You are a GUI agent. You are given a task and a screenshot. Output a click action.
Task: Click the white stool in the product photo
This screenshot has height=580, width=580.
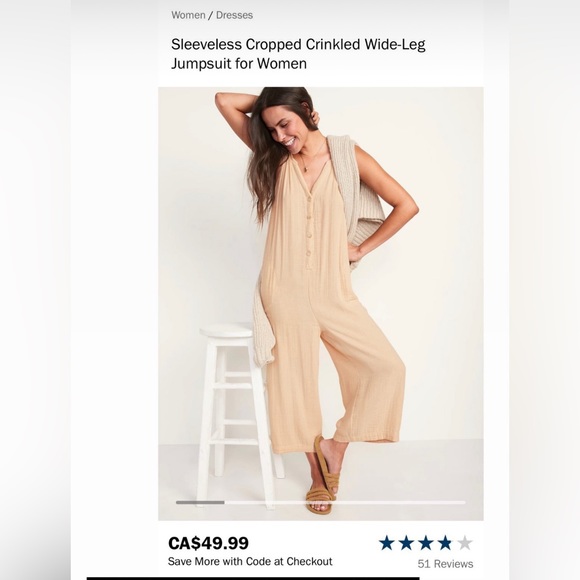pyautogui.click(x=235, y=411)
